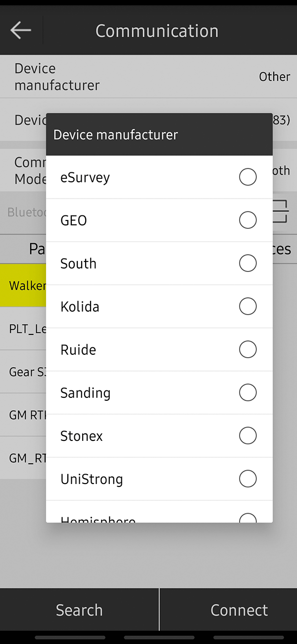
Task: Open the Bluetooth device list icon
Action: [280, 211]
